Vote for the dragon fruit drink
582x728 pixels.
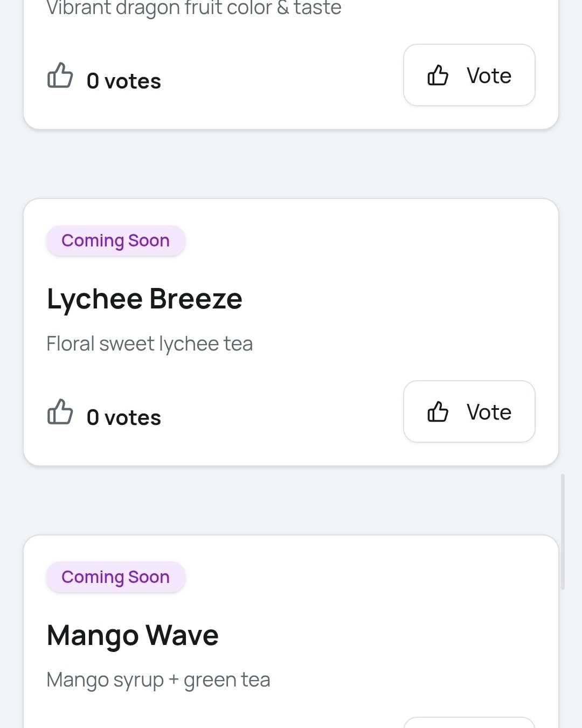click(x=469, y=75)
